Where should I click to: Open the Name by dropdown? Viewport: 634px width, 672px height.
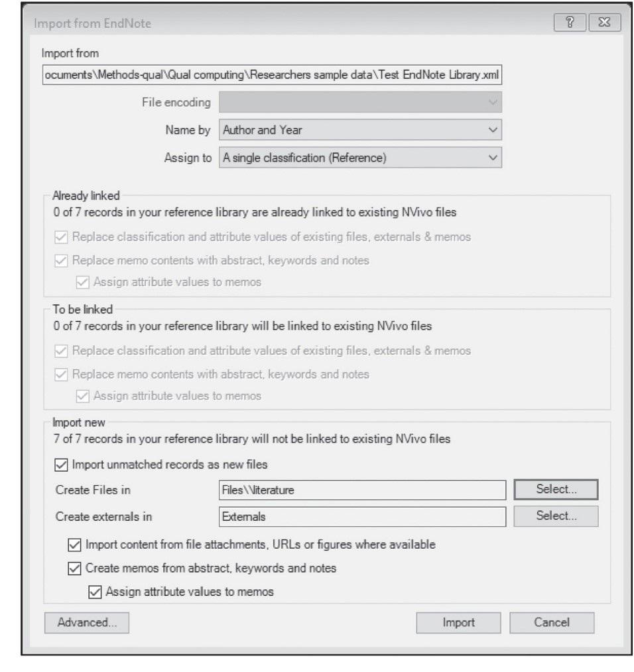click(x=360, y=130)
